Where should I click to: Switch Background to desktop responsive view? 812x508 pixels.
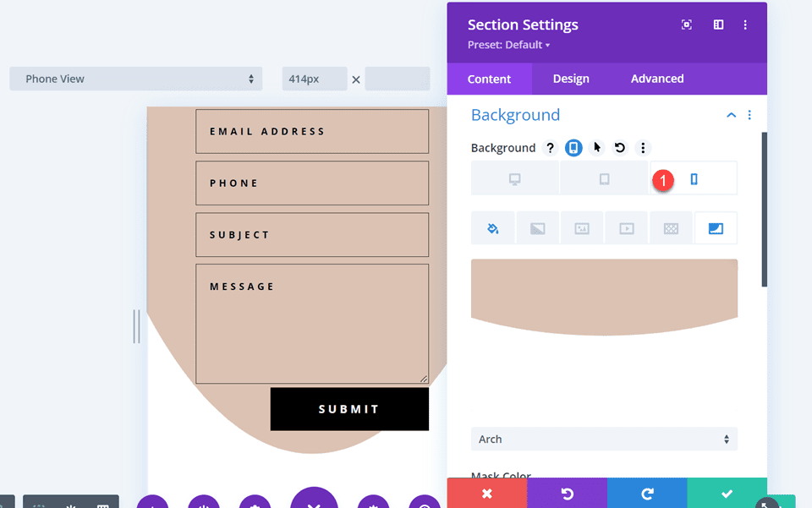(514, 178)
